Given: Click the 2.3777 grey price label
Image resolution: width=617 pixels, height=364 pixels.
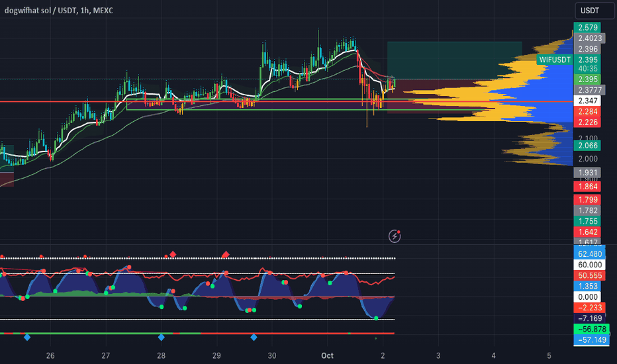Looking at the screenshot, I should [x=590, y=90].
